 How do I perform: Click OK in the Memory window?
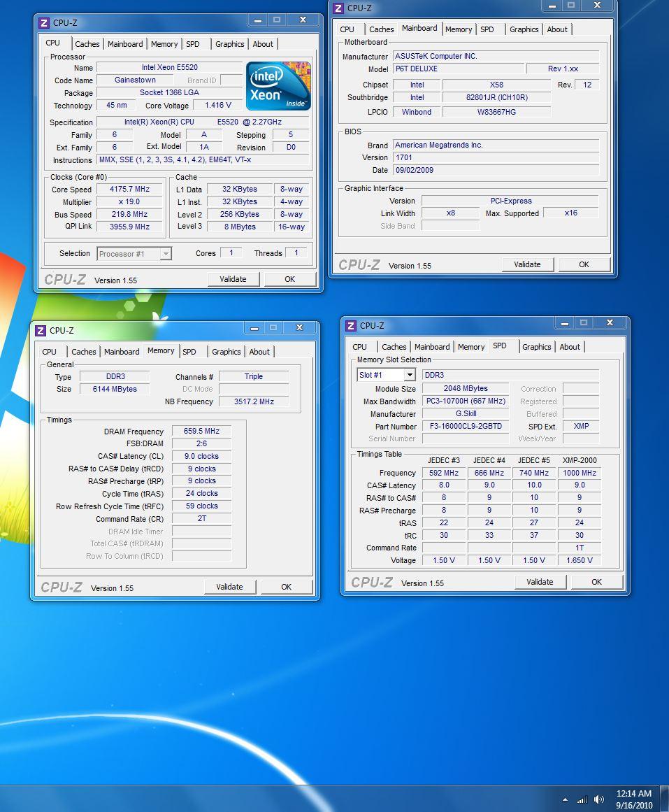[287, 587]
